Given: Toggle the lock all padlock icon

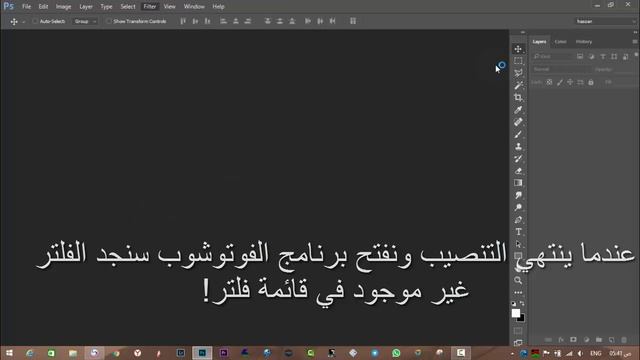Looking at the screenshot, I should [x=591, y=82].
